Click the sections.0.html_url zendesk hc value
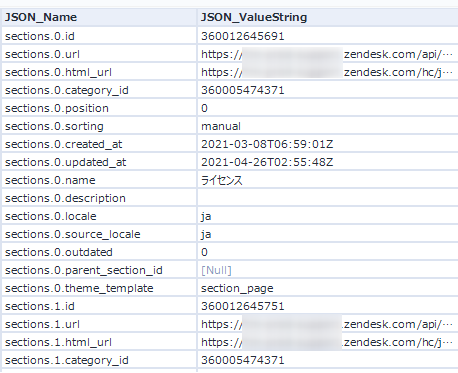Image resolution: width=458 pixels, height=373 pixels. pos(328,72)
